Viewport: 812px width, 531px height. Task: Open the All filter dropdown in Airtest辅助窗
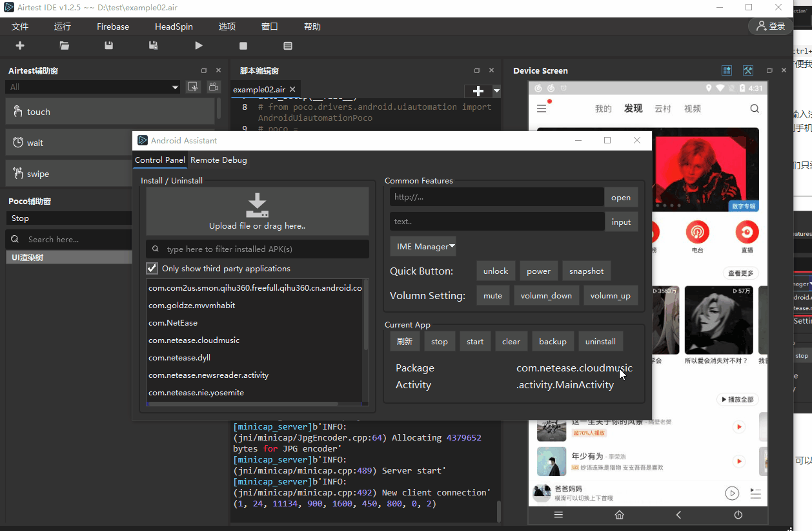[93, 87]
